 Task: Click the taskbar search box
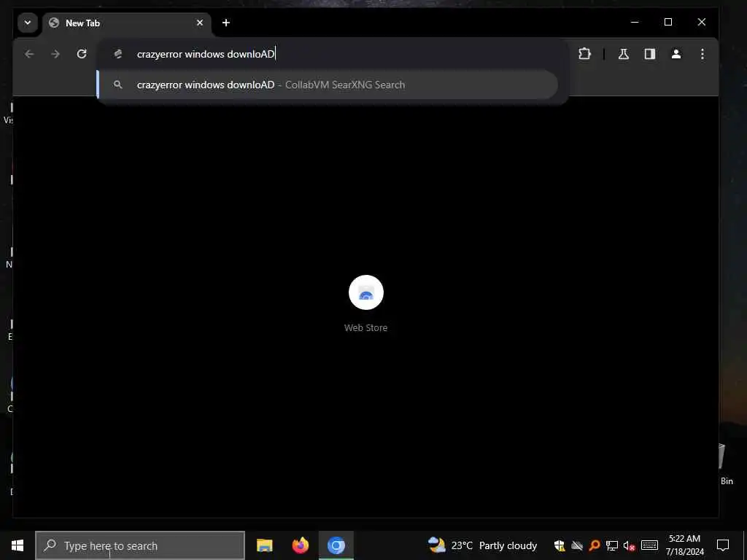(140, 545)
